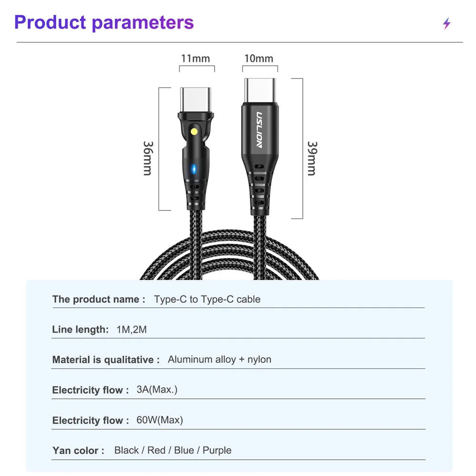476x476 pixels.
Task: Click the Line length 1M,2M value
Action: coord(131,329)
